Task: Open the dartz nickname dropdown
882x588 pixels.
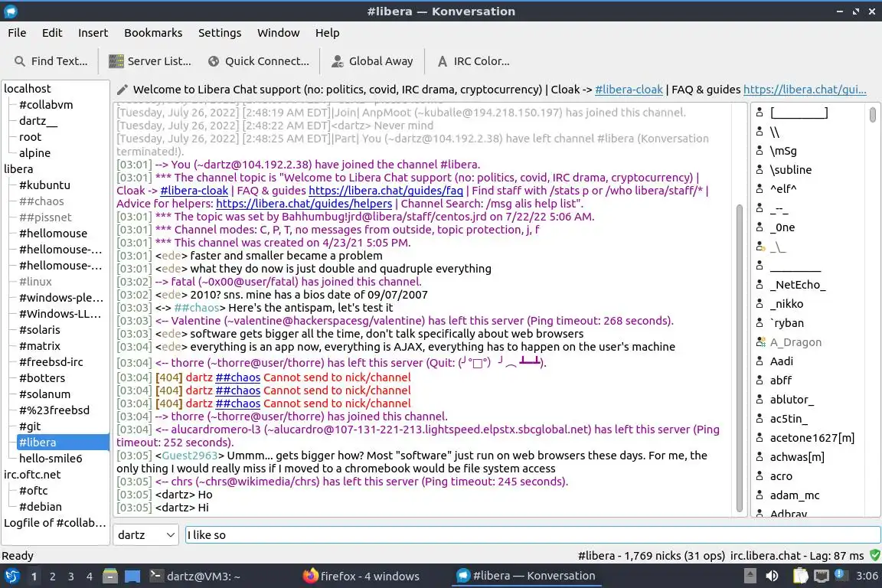Action: coord(145,535)
